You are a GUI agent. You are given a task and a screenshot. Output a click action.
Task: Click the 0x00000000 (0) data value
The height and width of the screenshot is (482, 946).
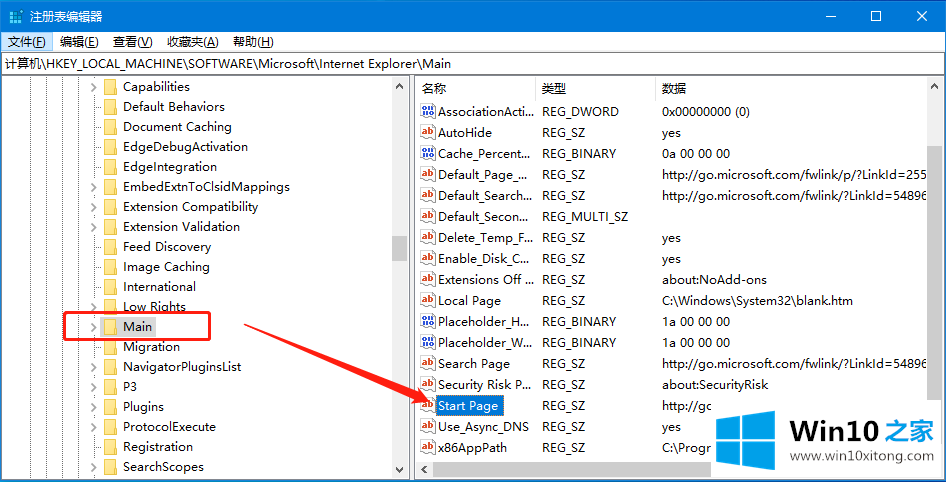pyautogui.click(x=706, y=111)
